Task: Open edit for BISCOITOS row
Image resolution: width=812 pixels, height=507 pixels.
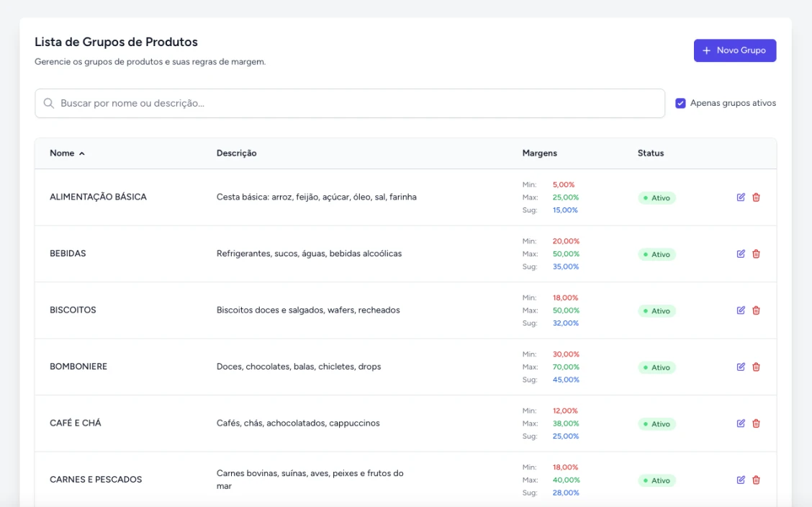Action: click(x=741, y=310)
